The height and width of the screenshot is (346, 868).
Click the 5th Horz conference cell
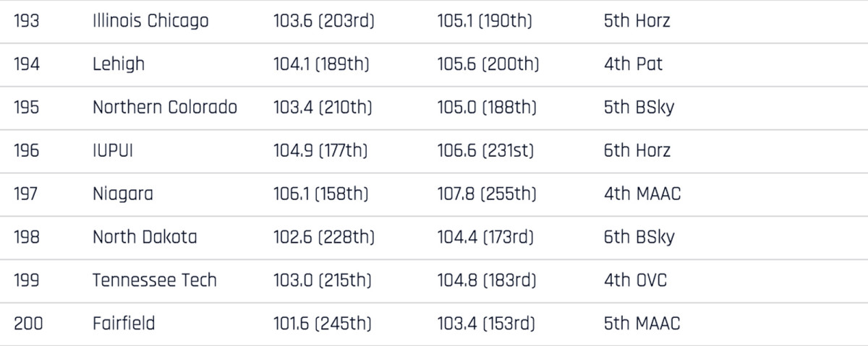637,21
